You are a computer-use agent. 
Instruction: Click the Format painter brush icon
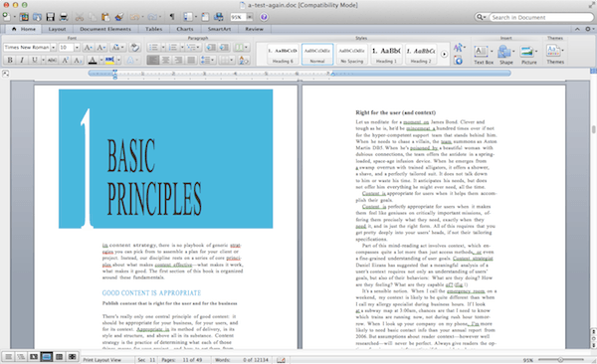pyautogui.click(x=119, y=17)
